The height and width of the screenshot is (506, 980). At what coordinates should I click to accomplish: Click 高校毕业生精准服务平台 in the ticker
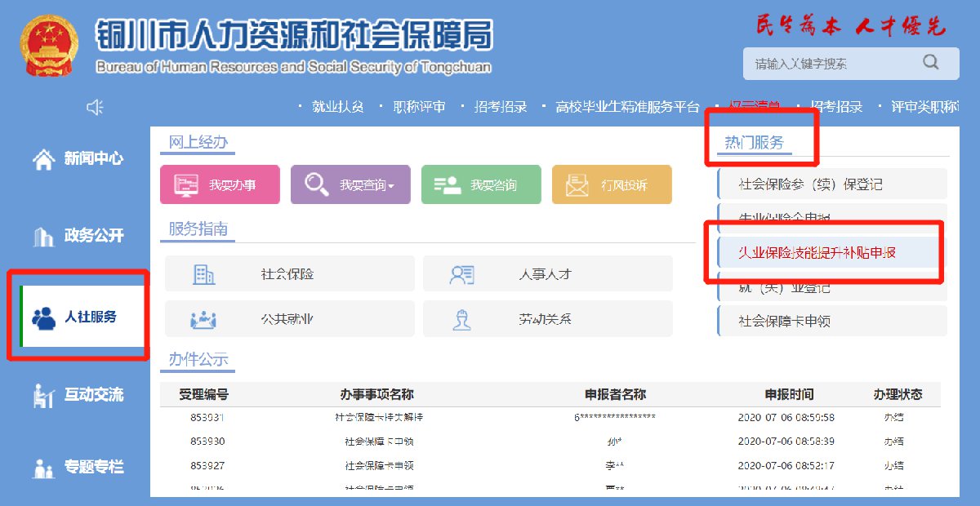click(627, 107)
